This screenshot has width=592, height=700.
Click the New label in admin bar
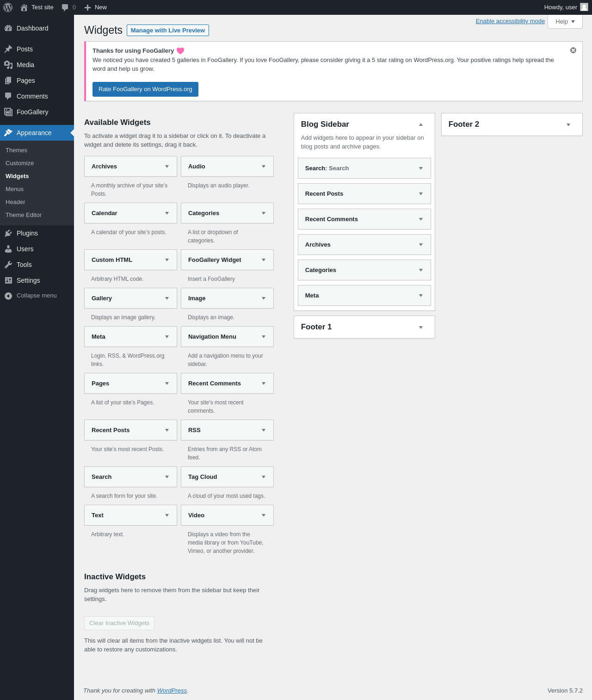coord(101,7)
